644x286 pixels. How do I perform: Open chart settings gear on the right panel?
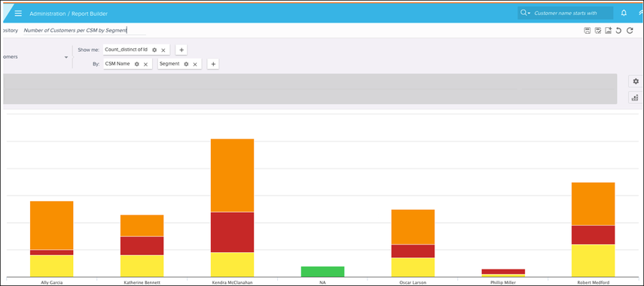(x=636, y=81)
